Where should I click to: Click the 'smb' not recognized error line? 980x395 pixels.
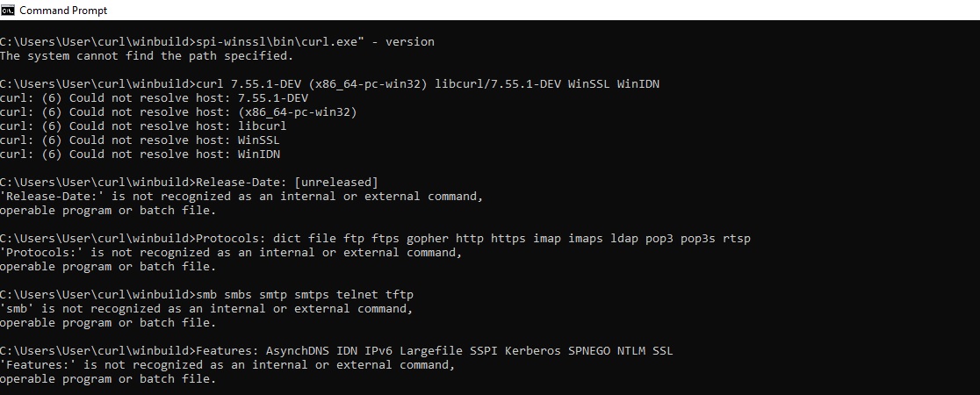coord(205,308)
